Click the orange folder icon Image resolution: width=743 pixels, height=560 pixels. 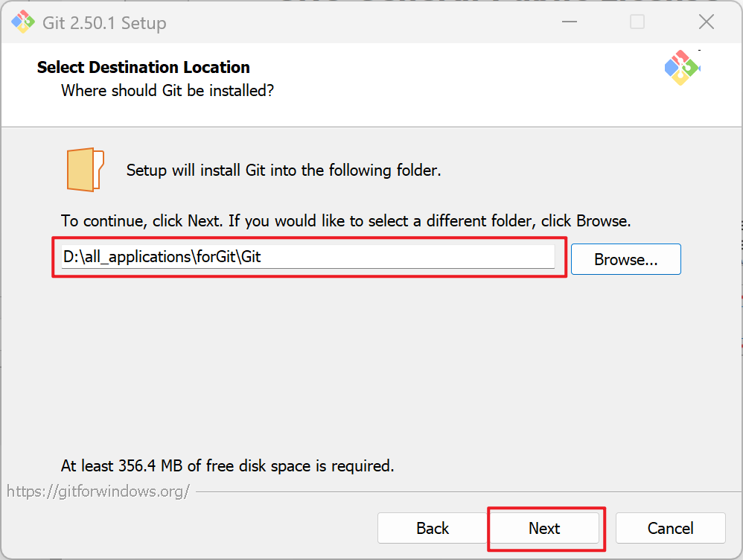click(86, 170)
